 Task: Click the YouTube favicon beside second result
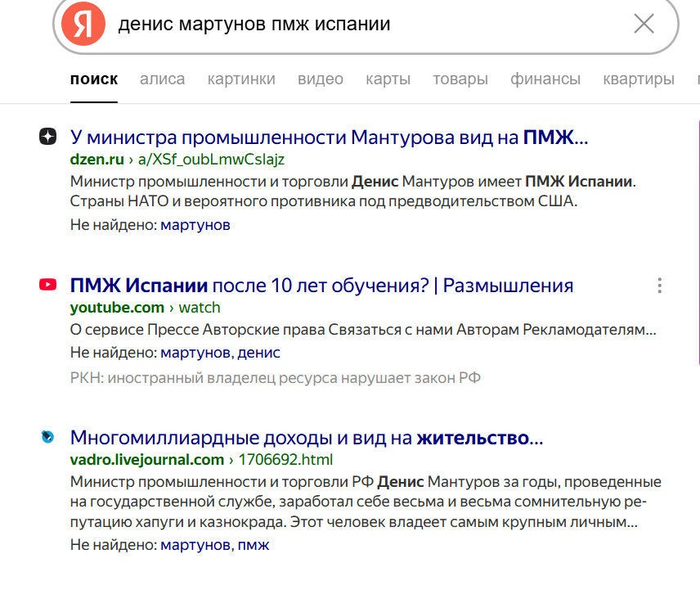47,285
